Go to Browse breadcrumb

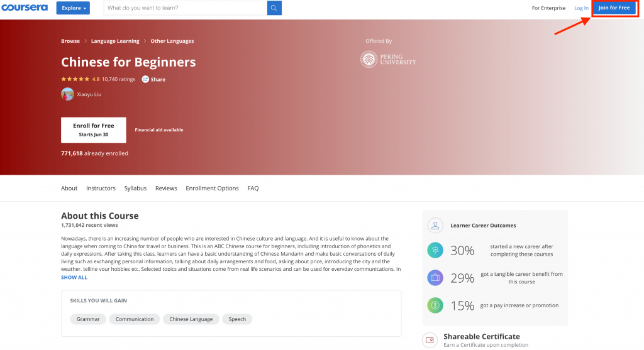(70, 41)
